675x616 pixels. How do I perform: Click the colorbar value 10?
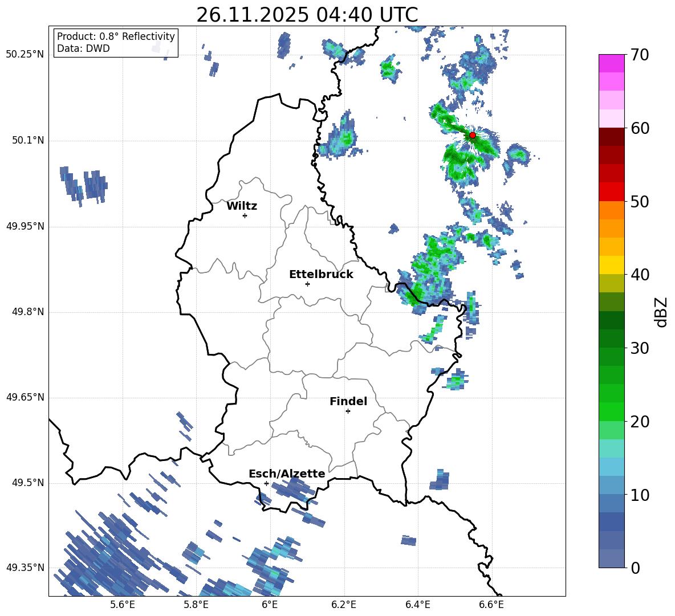tap(640, 495)
